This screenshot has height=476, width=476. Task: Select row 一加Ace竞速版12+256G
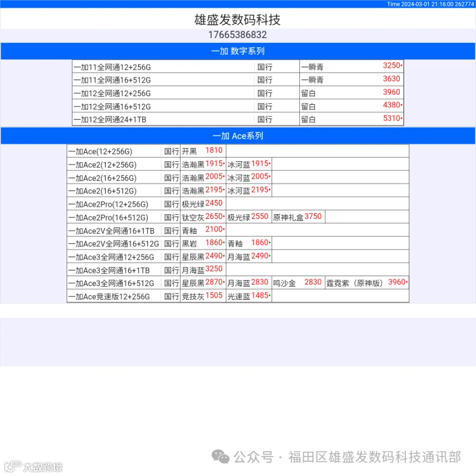click(237, 296)
